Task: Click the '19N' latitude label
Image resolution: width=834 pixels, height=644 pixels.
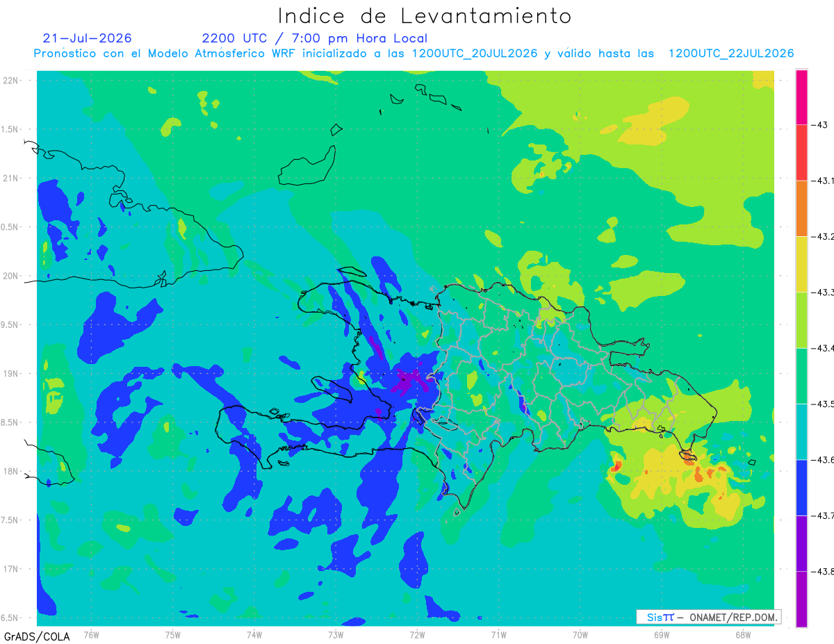Action: pos(12,373)
